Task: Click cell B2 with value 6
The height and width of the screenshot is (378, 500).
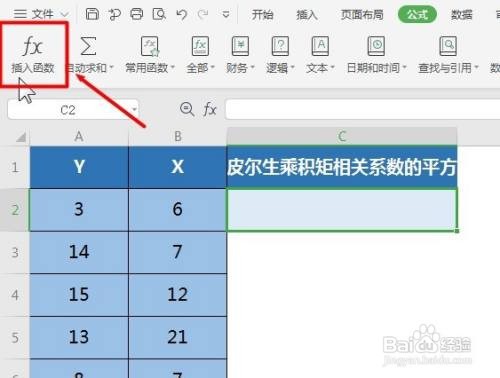Action: (x=178, y=210)
